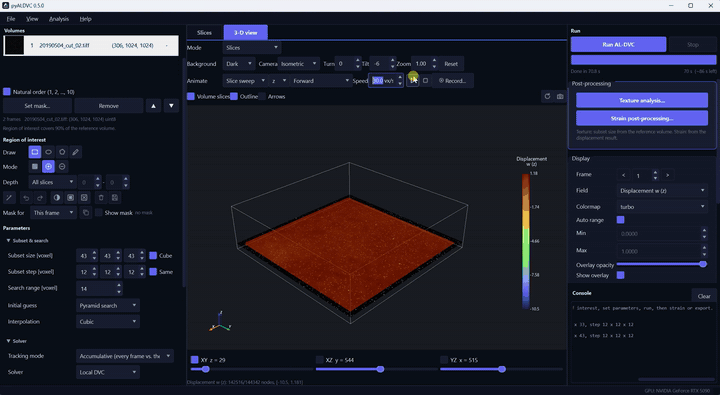This screenshot has height=395, width=720.
Task: Undo the last mask edit
Action: click(26, 198)
